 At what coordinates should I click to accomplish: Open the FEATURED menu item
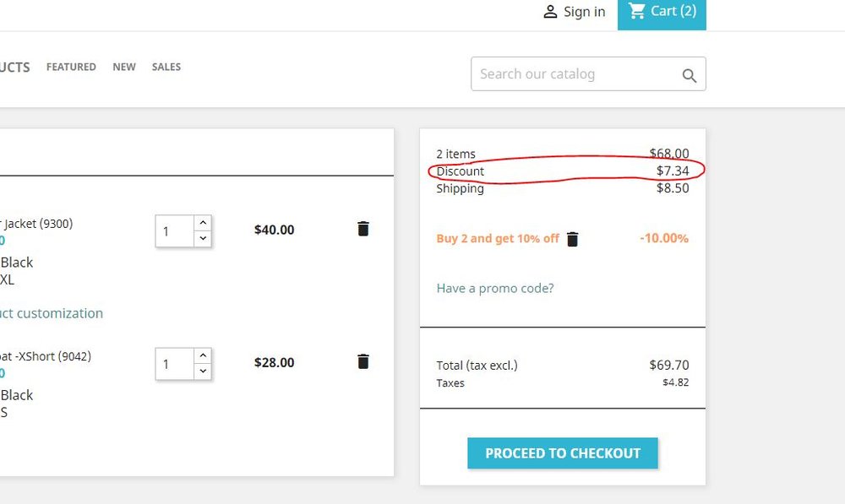coord(70,67)
